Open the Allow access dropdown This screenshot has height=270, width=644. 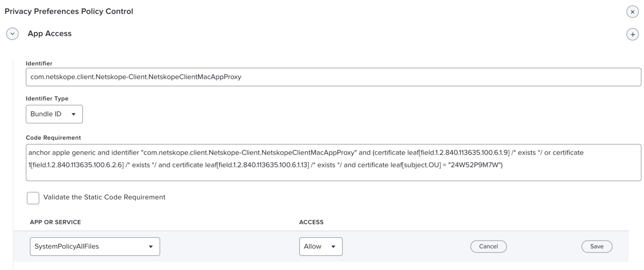(x=321, y=246)
